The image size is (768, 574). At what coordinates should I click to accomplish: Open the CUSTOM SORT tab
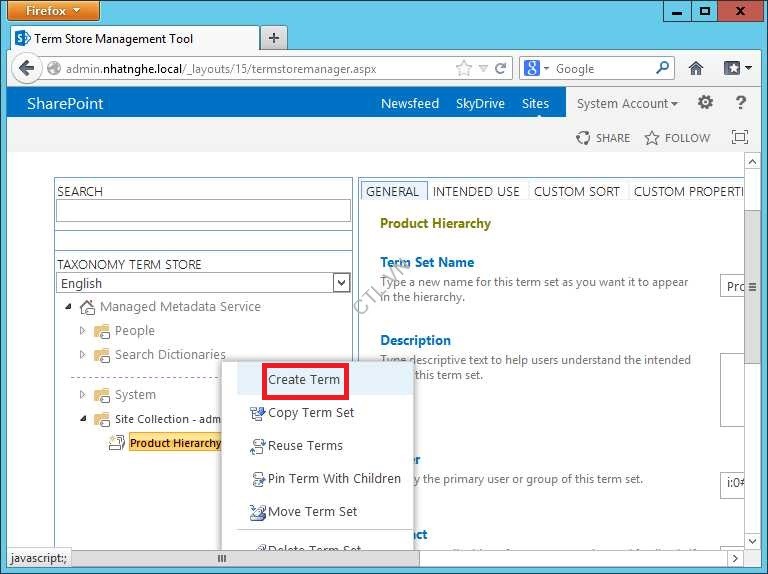coord(576,191)
